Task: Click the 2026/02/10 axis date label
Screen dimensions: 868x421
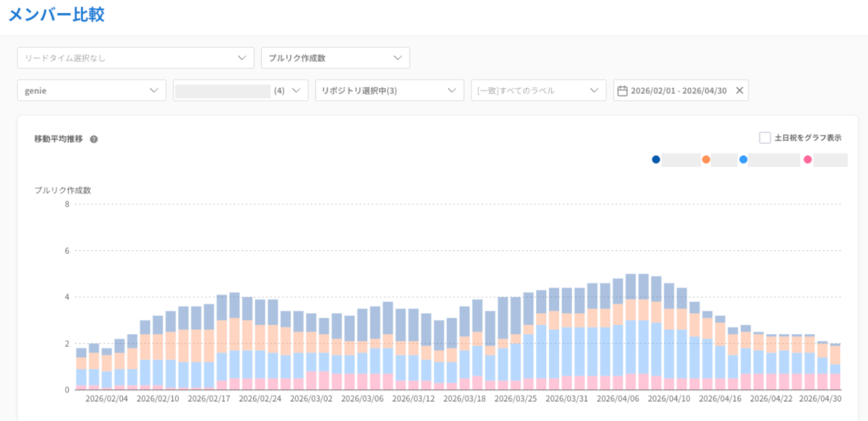Action: click(x=158, y=399)
